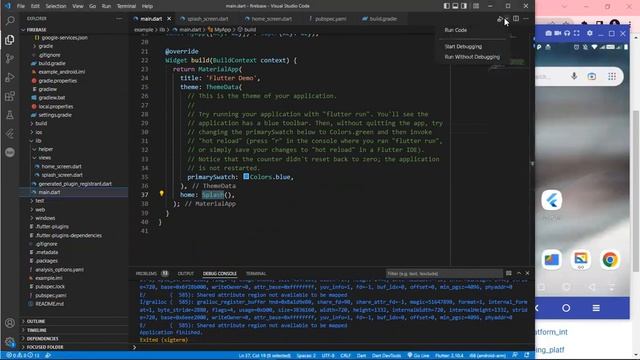
Task: Open Search in the VS Code activity bar
Action: pyautogui.click(x=10, y=20)
